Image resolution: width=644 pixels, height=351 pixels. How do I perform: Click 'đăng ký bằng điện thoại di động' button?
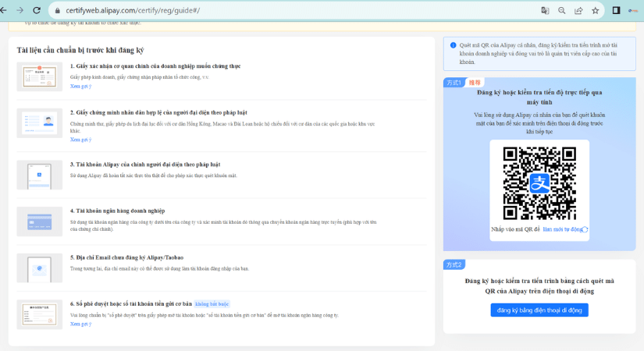[539, 310]
